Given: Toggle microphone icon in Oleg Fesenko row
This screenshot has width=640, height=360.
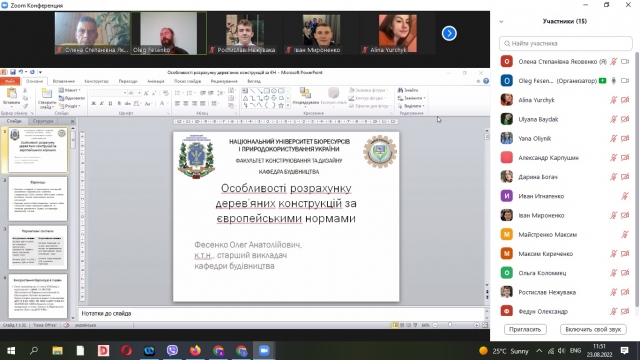Looking at the screenshot, I should coord(613,81).
